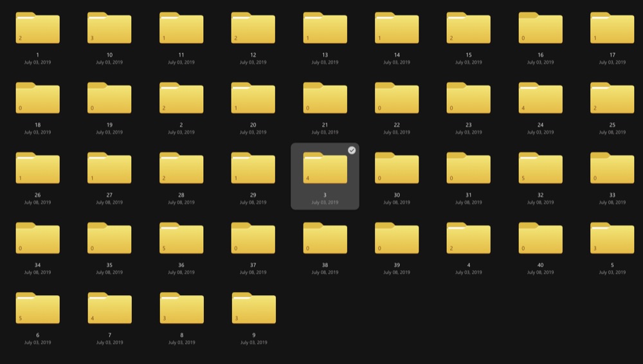Select the folder icon named 18
Viewport: 643px width, 364px height.
coord(38,98)
